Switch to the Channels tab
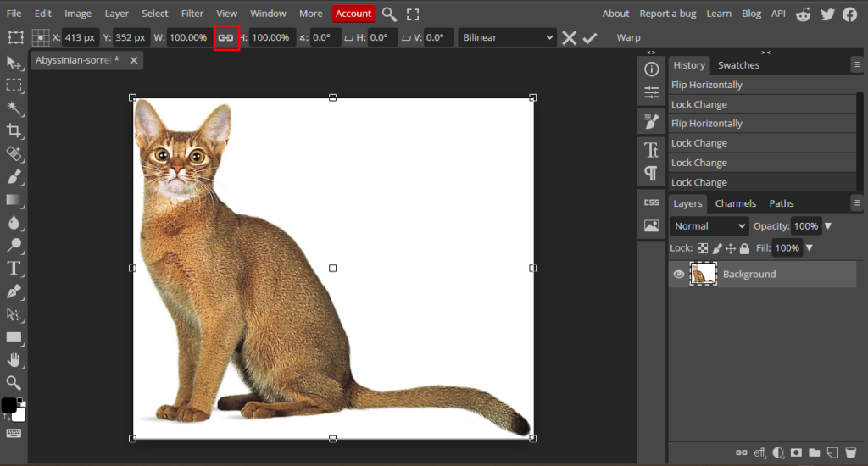The height and width of the screenshot is (466, 868). (x=735, y=203)
